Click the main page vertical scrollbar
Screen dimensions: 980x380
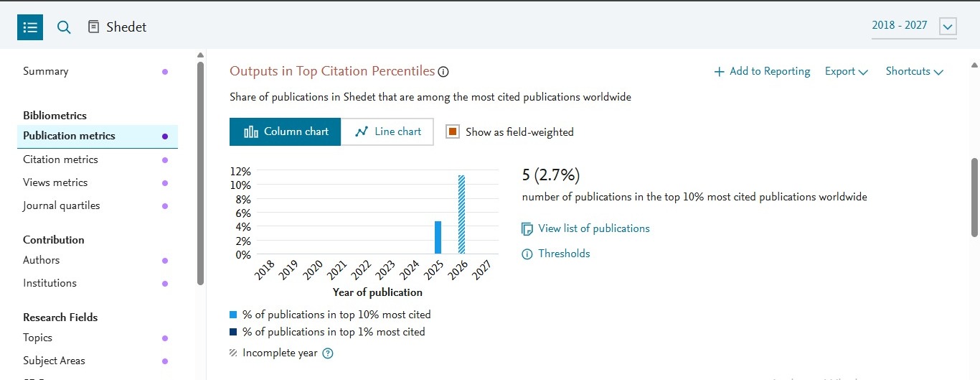(x=975, y=198)
